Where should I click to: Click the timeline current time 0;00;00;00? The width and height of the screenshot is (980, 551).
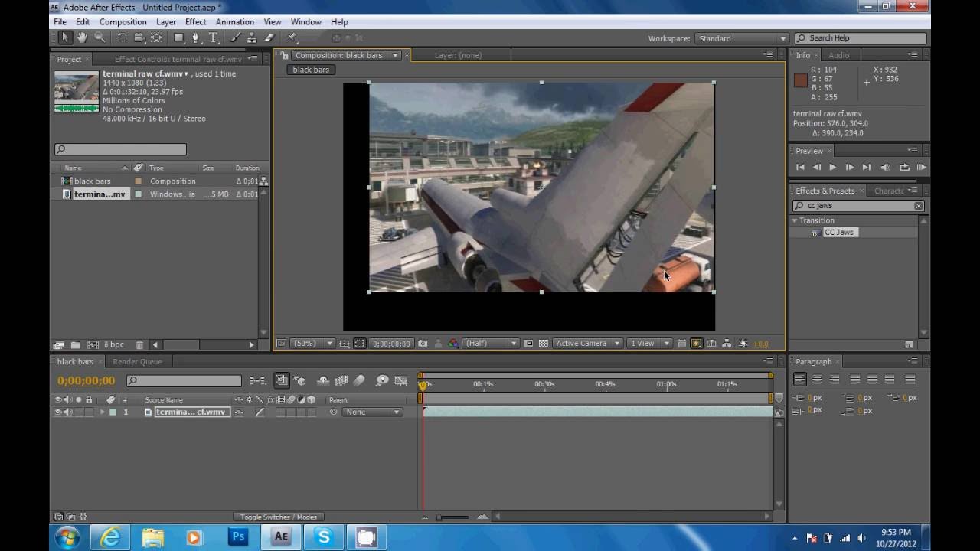pos(86,381)
